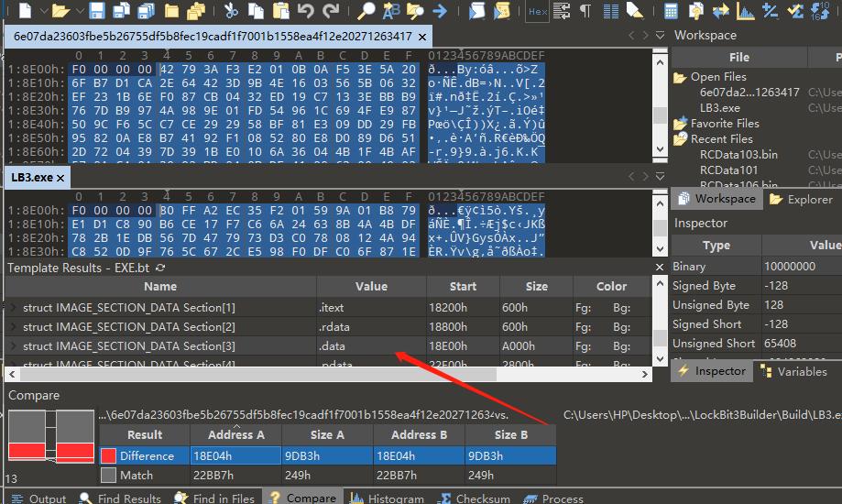Image resolution: width=842 pixels, height=504 pixels.
Task: Switch to the Output tab
Action: point(38,499)
